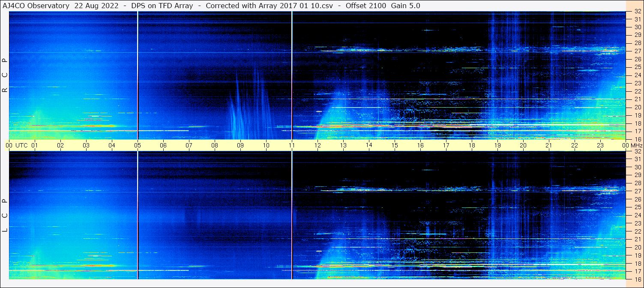
Task: Click the 12 hour tick label
Action: tap(318, 145)
